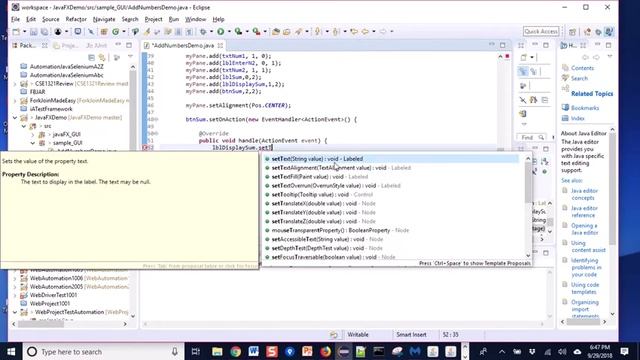The height and width of the screenshot is (360, 640).
Task: Click the Index link in Help view
Action: 578,118
